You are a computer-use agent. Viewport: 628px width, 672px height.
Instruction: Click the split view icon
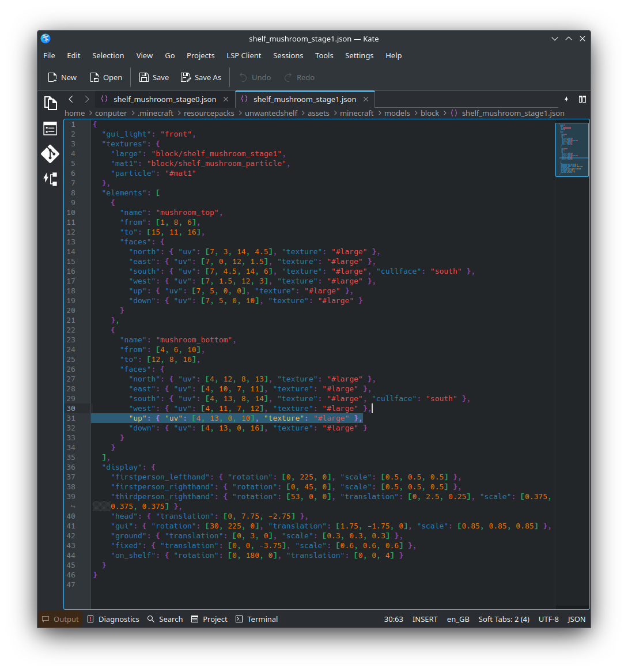(582, 99)
